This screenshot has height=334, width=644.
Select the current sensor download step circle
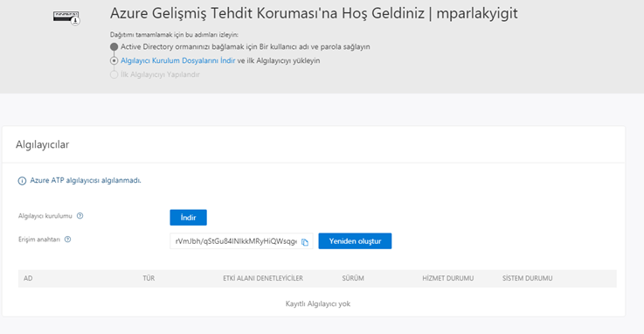114,61
